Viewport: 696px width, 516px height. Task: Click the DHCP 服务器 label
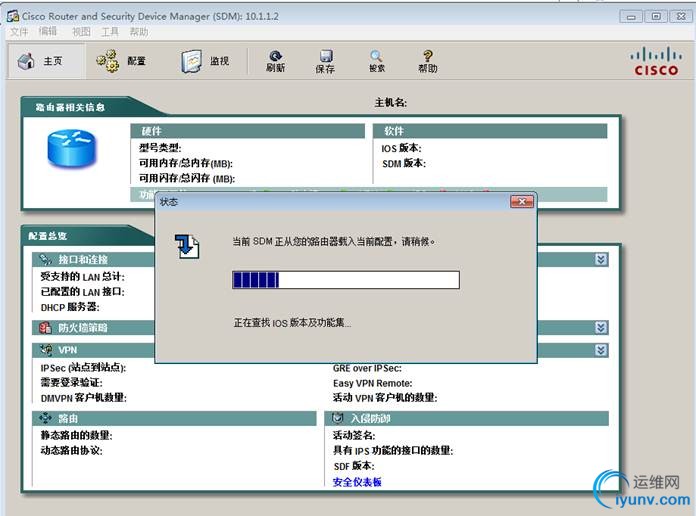click(x=70, y=307)
